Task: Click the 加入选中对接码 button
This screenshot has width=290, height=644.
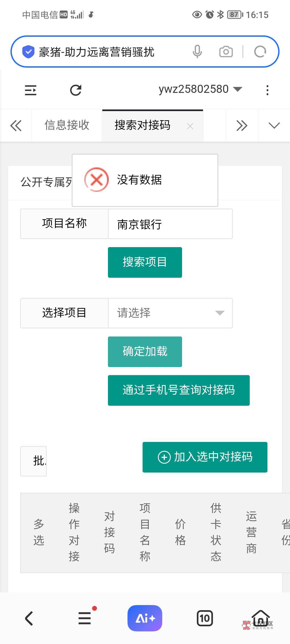Action: pyautogui.click(x=205, y=457)
